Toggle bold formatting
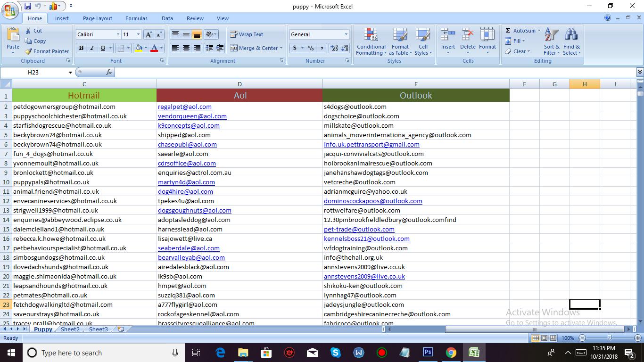This screenshot has height=362, width=644. point(81,48)
